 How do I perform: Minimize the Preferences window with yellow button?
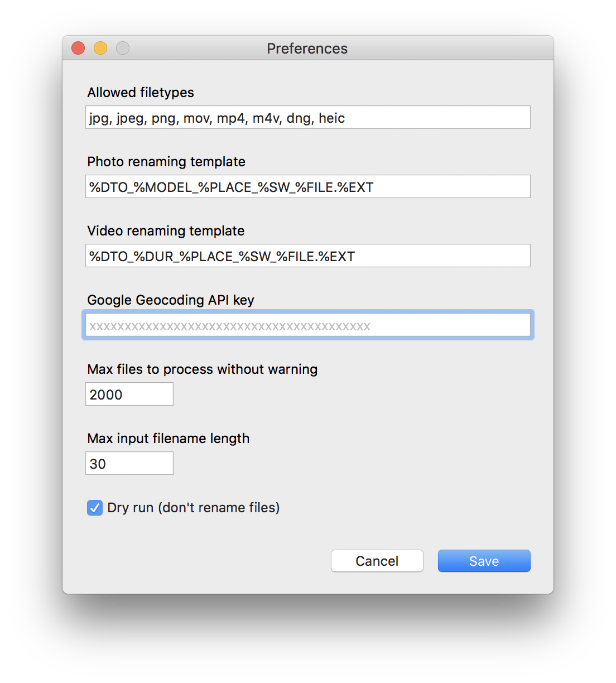pyautogui.click(x=100, y=49)
